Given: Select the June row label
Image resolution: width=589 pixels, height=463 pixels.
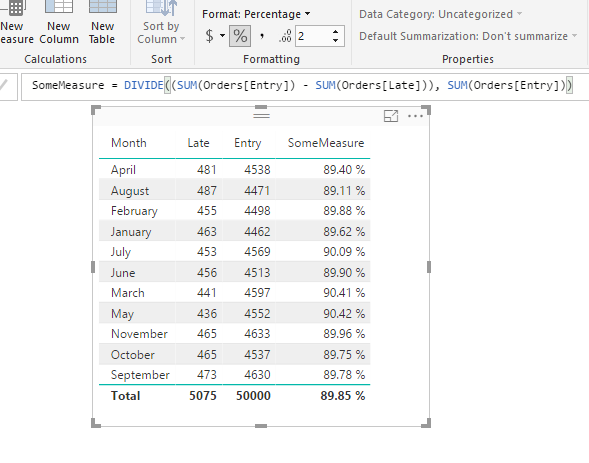Looking at the screenshot, I should [123, 273].
